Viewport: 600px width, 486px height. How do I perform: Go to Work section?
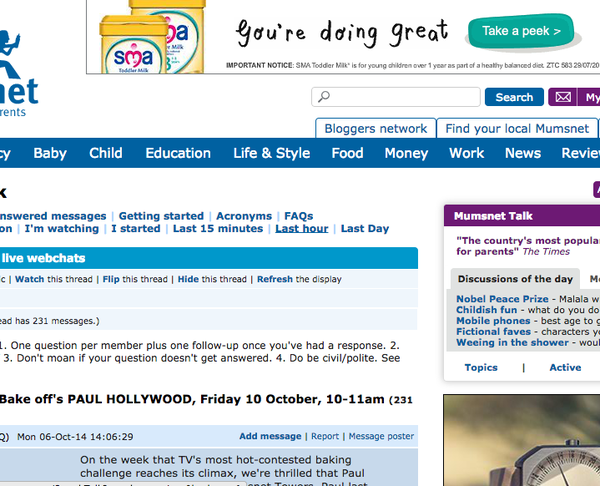(x=466, y=153)
